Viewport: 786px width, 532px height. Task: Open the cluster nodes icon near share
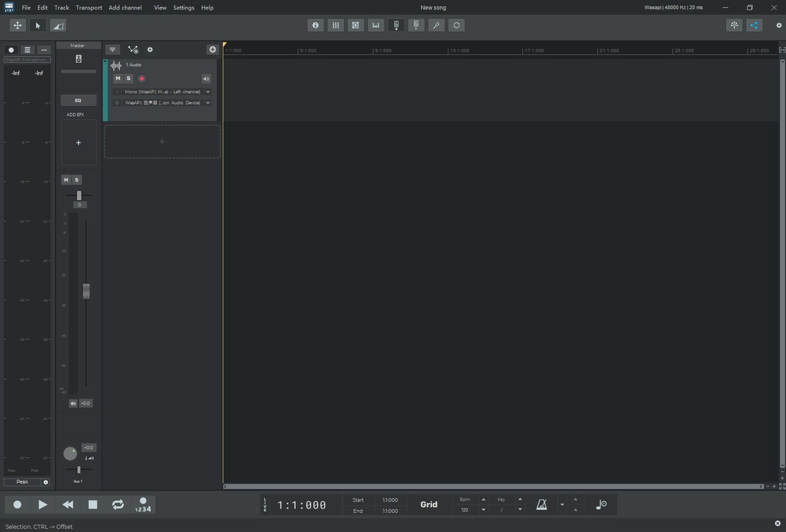pyautogui.click(x=734, y=25)
